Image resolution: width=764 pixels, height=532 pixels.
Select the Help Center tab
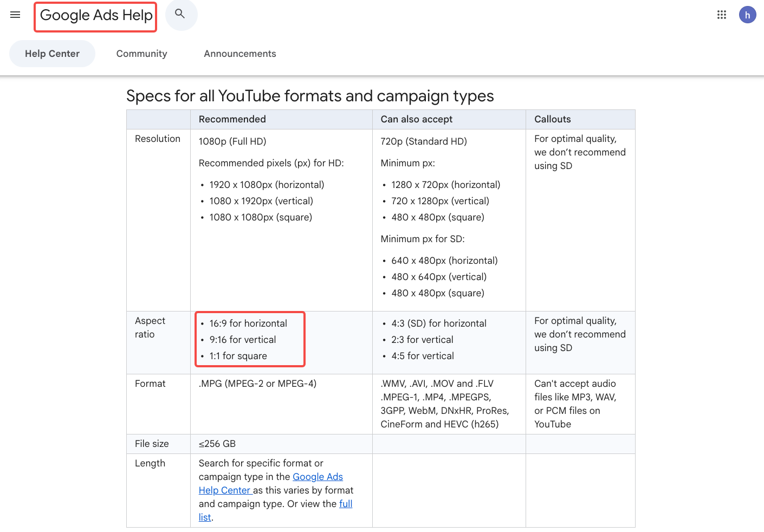52,54
